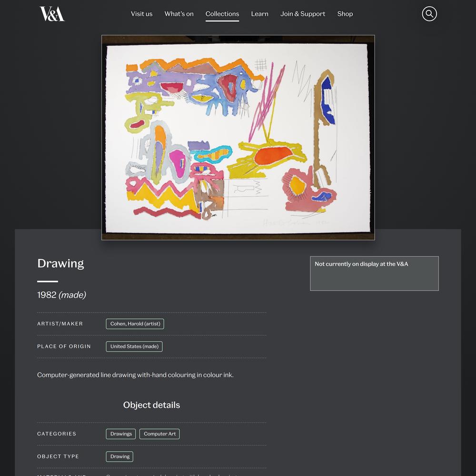This screenshot has height=476, width=476.
Task: Go to What's on
Action: point(179,14)
